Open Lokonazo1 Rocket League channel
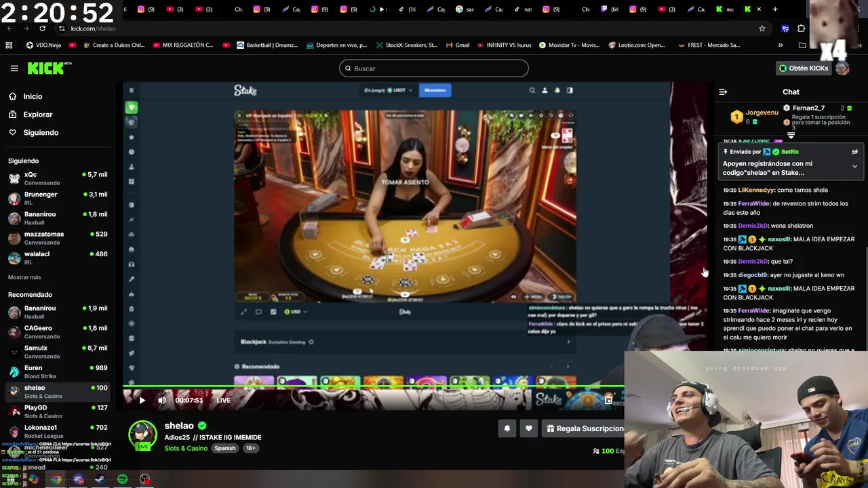868x488 pixels. pos(58,431)
